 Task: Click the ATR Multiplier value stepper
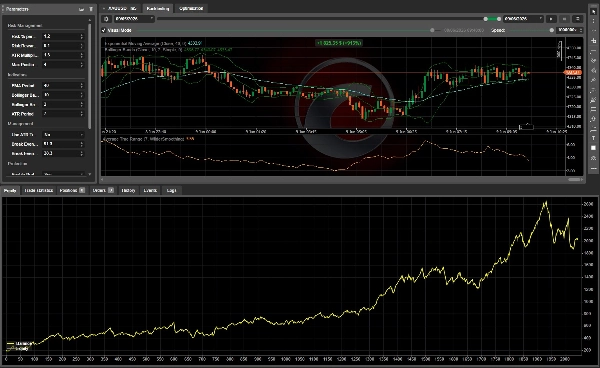(82, 55)
